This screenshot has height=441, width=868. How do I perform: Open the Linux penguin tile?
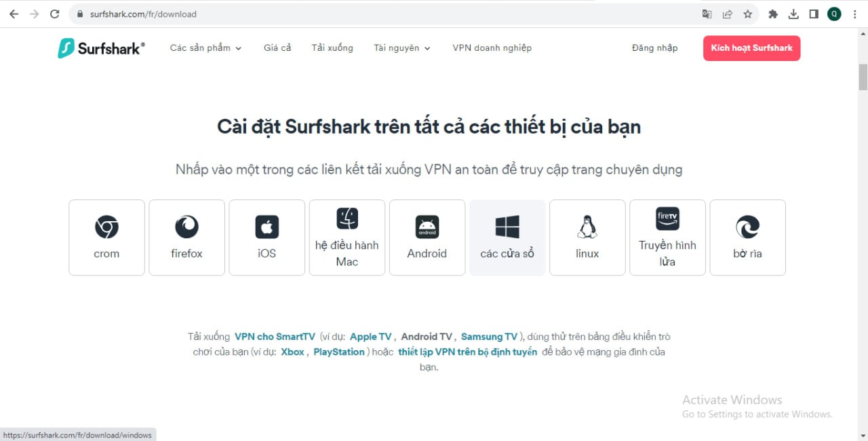(587, 237)
